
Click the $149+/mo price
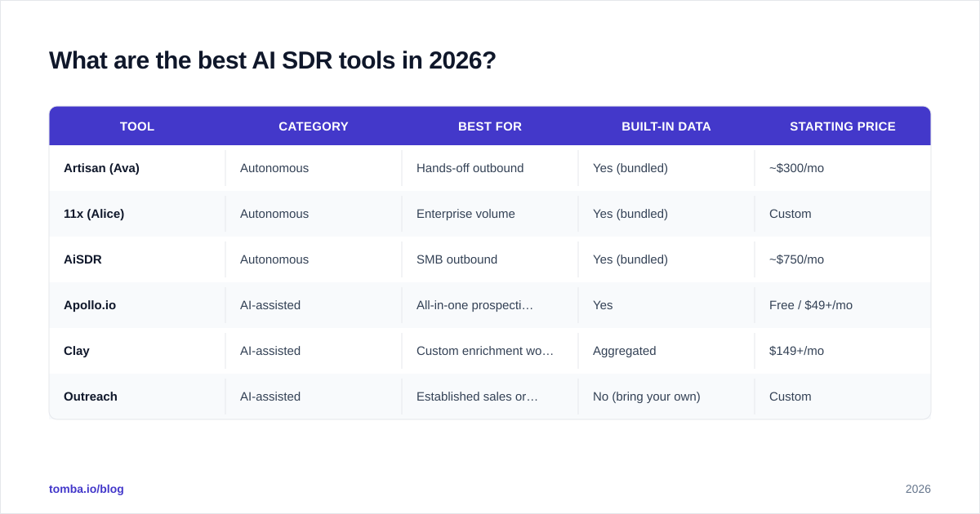[x=796, y=351]
